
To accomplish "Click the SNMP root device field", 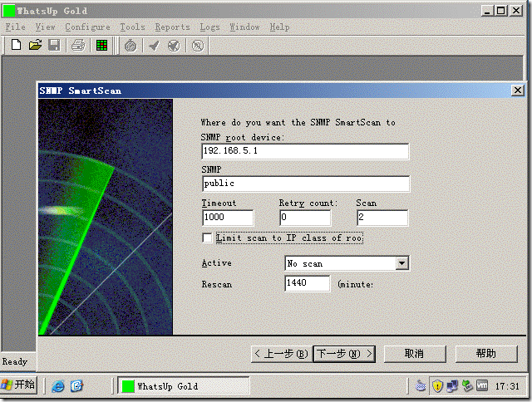I will (305, 151).
